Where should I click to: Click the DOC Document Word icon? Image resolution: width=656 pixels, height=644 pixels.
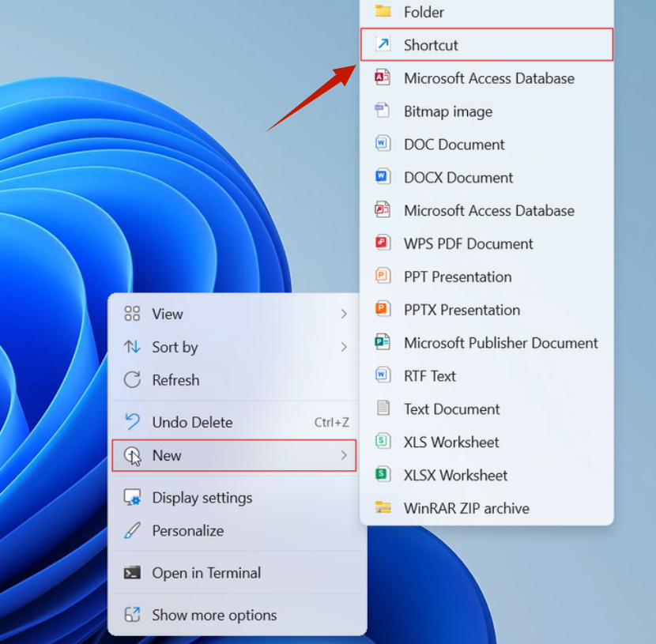click(x=383, y=144)
